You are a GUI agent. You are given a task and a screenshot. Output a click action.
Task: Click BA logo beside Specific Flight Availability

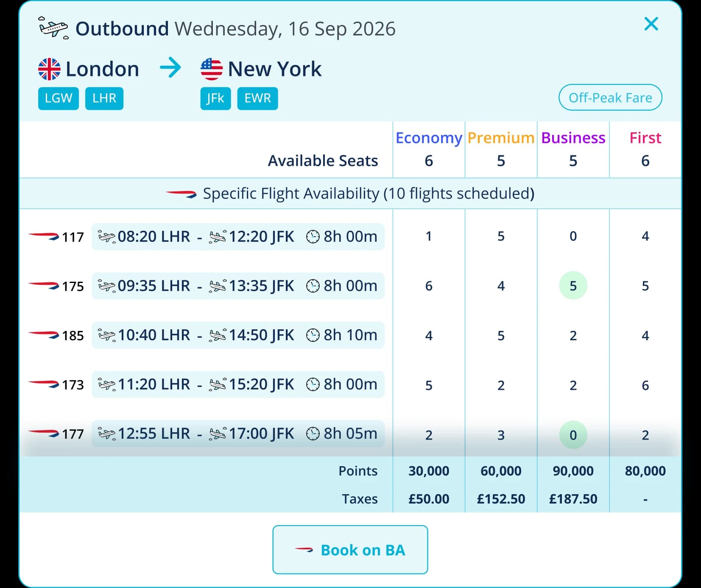[181, 194]
